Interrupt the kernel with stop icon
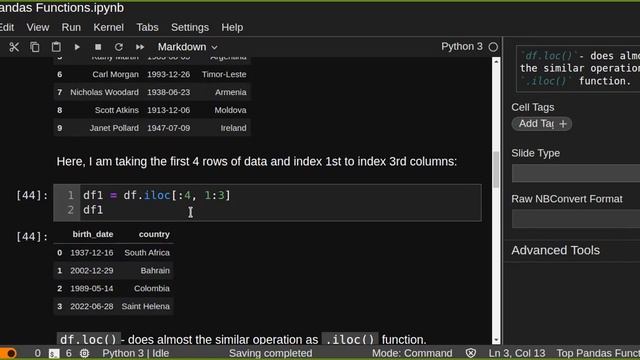This screenshot has width=640, height=360. [98, 47]
